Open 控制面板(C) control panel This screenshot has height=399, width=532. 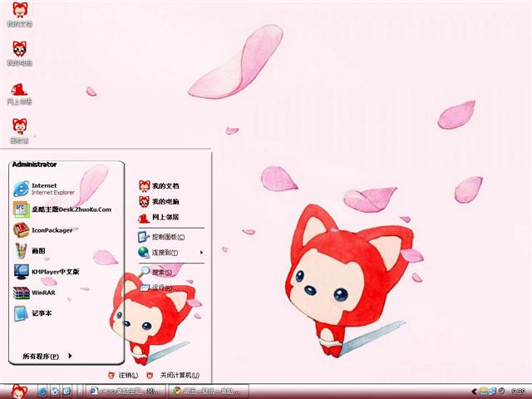pyautogui.click(x=161, y=236)
